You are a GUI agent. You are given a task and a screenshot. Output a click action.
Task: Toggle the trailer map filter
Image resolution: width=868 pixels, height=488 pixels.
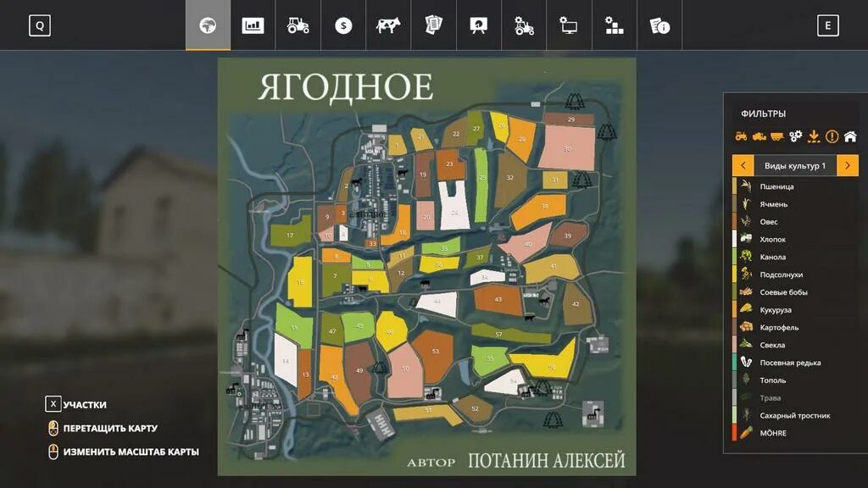tap(777, 136)
